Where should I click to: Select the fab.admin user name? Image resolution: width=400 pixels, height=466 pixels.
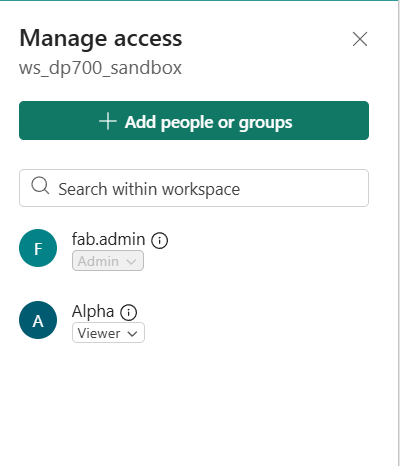pyautogui.click(x=108, y=239)
